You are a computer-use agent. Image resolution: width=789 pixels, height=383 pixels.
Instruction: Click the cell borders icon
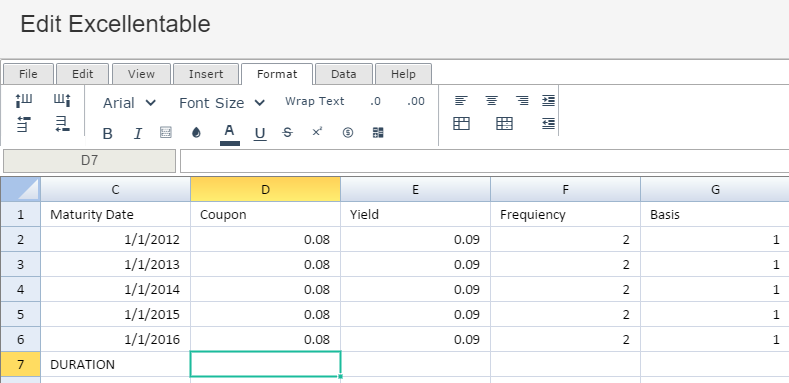(166, 132)
